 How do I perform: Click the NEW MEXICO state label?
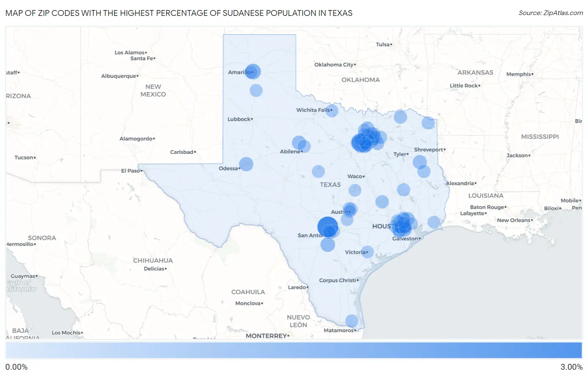pyautogui.click(x=153, y=90)
